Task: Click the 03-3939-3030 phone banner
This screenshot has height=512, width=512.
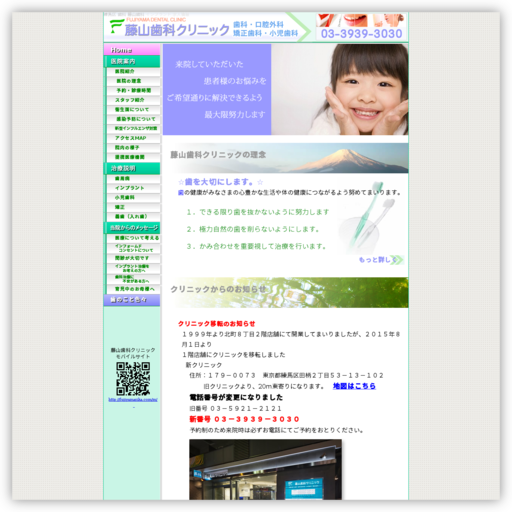Action: pos(361,34)
